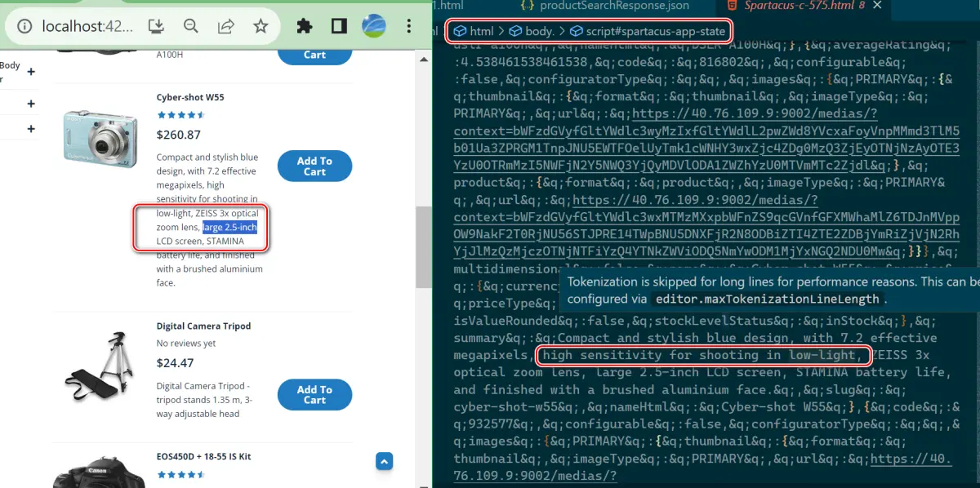The image size is (980, 488).
Task: Click the localhost URL in the address bar
Action: [86, 26]
